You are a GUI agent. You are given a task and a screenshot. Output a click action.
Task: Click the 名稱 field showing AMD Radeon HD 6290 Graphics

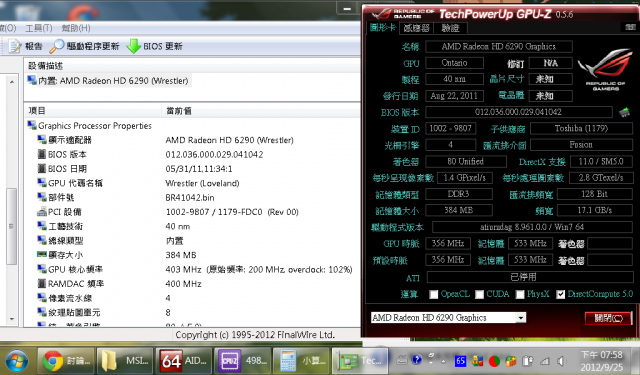click(498, 47)
